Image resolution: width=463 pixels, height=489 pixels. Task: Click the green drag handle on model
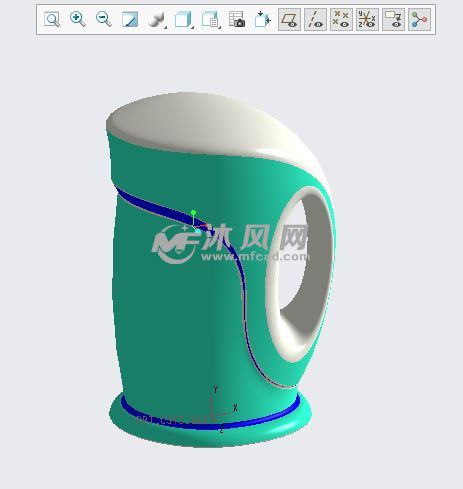click(x=193, y=212)
